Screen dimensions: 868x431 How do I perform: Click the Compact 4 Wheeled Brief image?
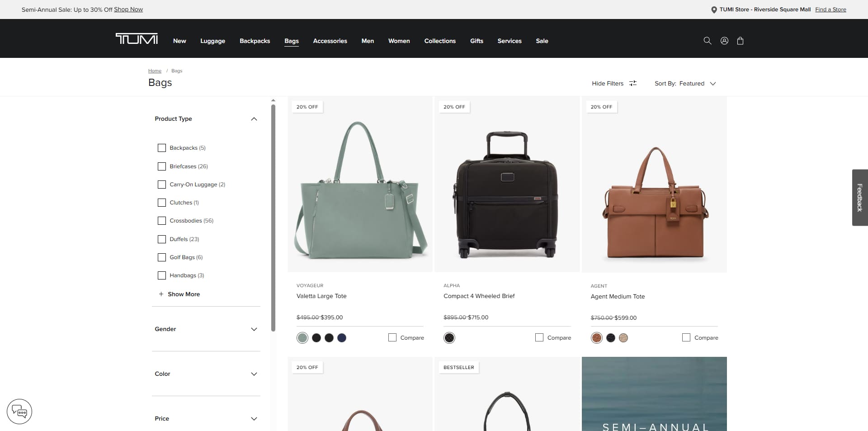point(507,184)
